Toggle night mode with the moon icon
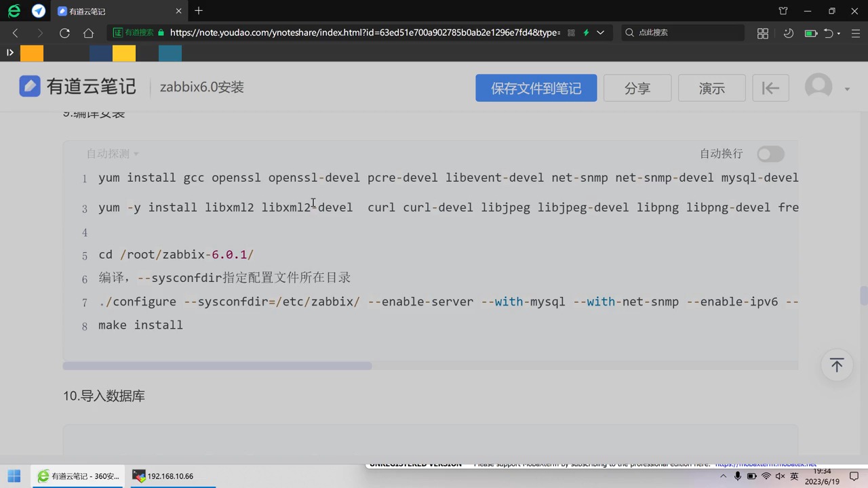Image resolution: width=868 pixels, height=488 pixels. click(x=789, y=33)
